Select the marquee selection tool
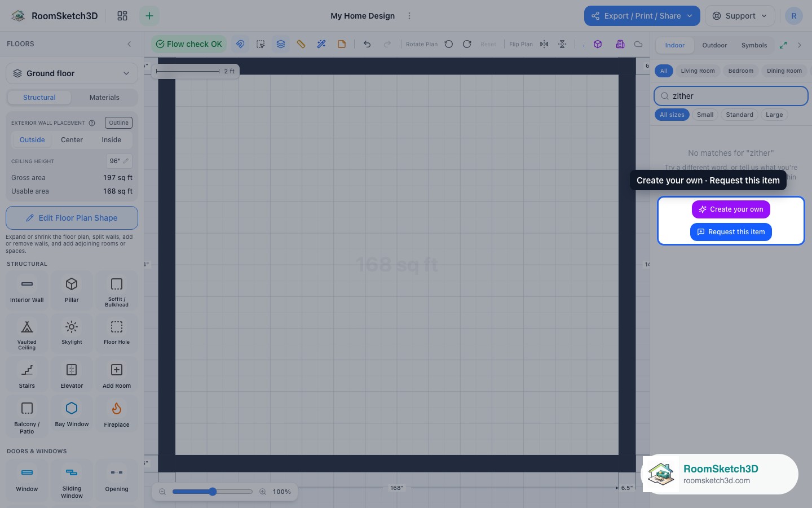This screenshot has width=812, height=508. (261, 44)
